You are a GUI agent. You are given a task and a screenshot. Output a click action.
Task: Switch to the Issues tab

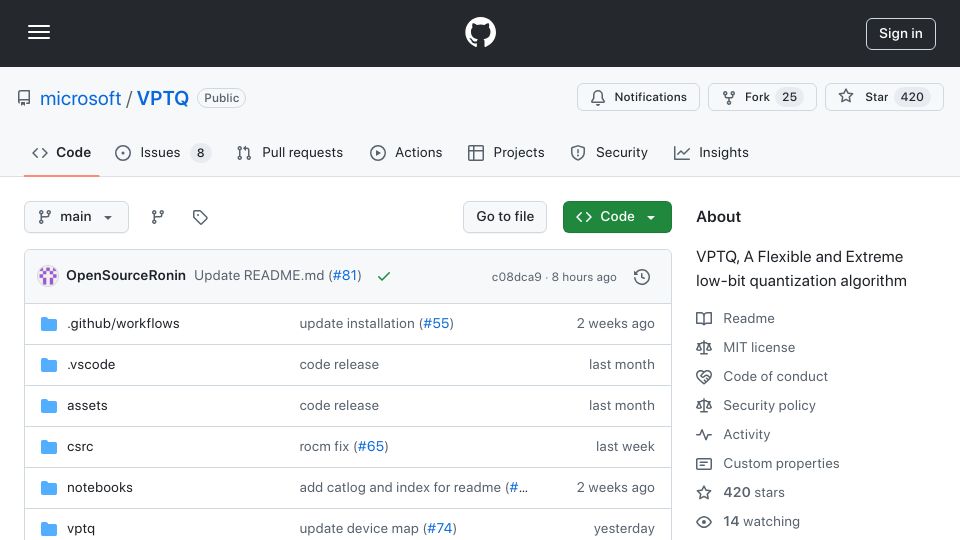click(x=162, y=152)
